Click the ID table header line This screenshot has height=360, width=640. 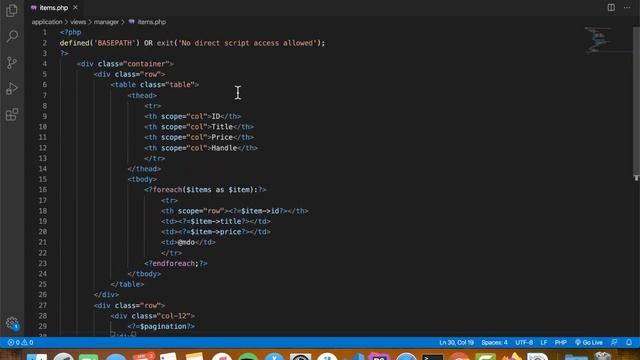[x=192, y=116]
